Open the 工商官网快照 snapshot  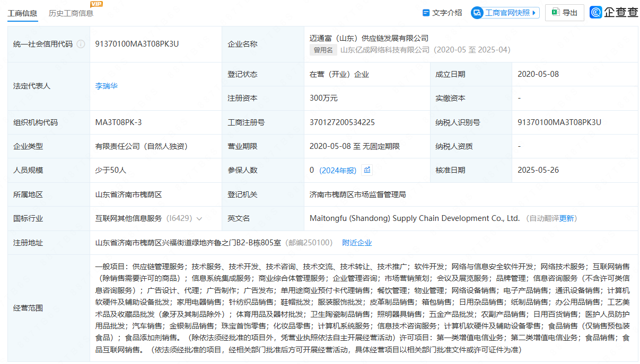505,13
